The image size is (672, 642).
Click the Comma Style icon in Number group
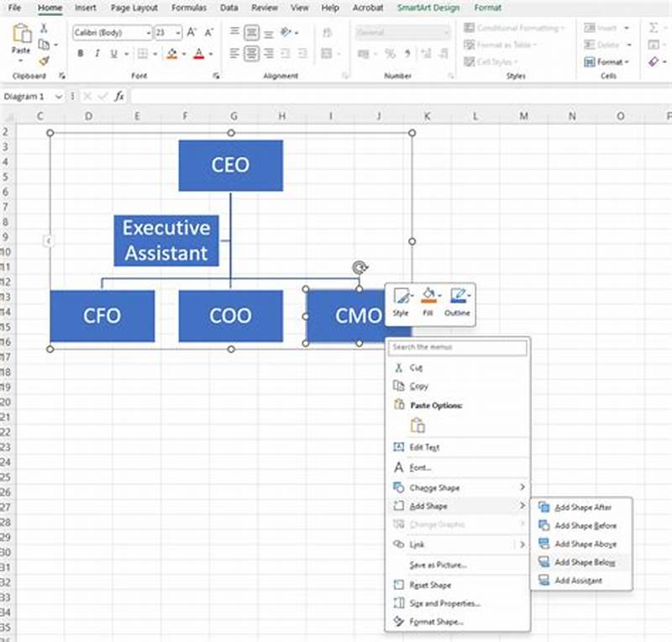point(409,54)
